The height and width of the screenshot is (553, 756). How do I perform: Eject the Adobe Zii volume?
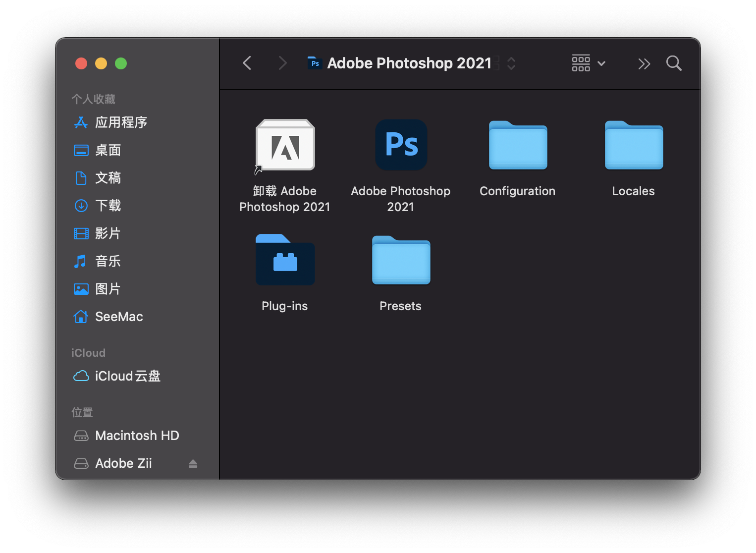[x=193, y=463]
